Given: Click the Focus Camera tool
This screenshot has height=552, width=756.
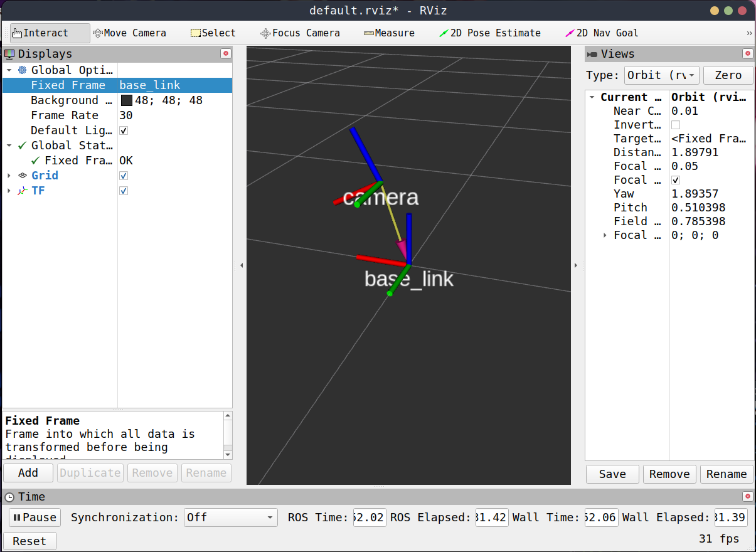Looking at the screenshot, I should click(x=300, y=33).
